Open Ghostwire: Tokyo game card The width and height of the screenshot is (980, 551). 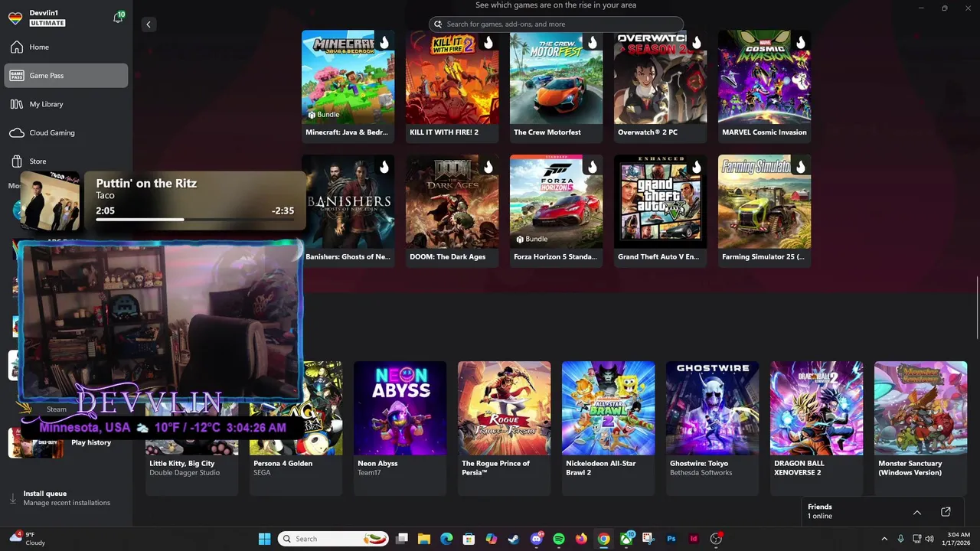click(713, 428)
